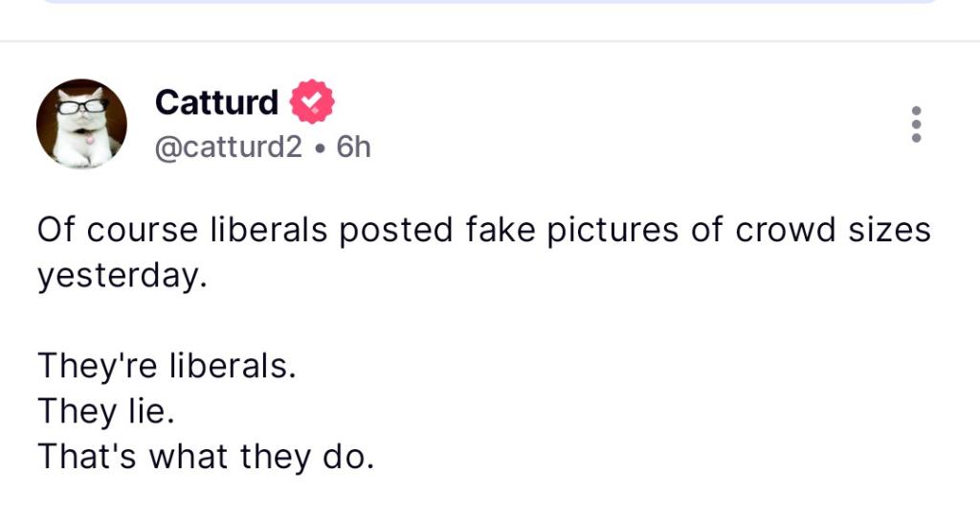980x519 pixels.
Task: Tap the rounded bar at the top edge
Action: click(x=490, y=3)
